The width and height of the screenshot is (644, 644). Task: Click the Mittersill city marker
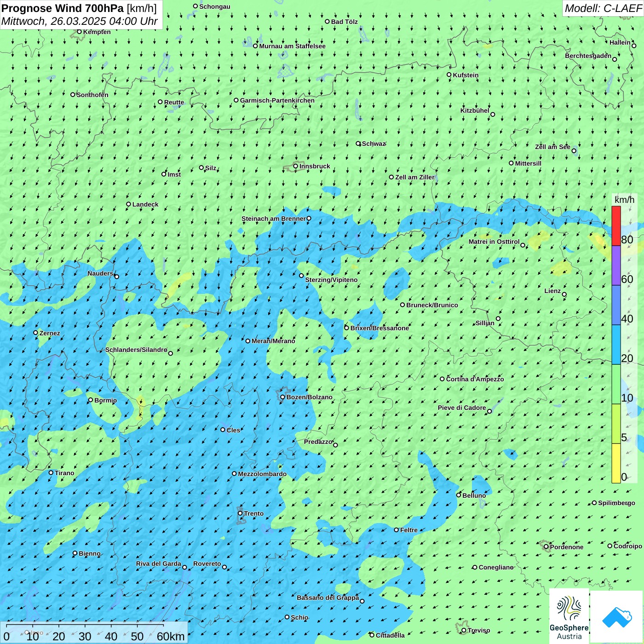(x=511, y=163)
